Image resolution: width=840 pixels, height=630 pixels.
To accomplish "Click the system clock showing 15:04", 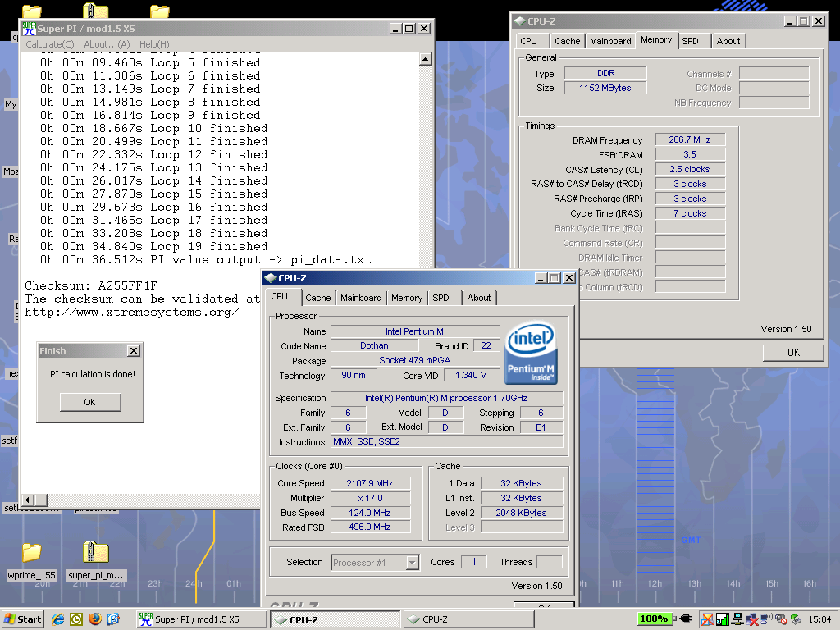I will [819, 619].
